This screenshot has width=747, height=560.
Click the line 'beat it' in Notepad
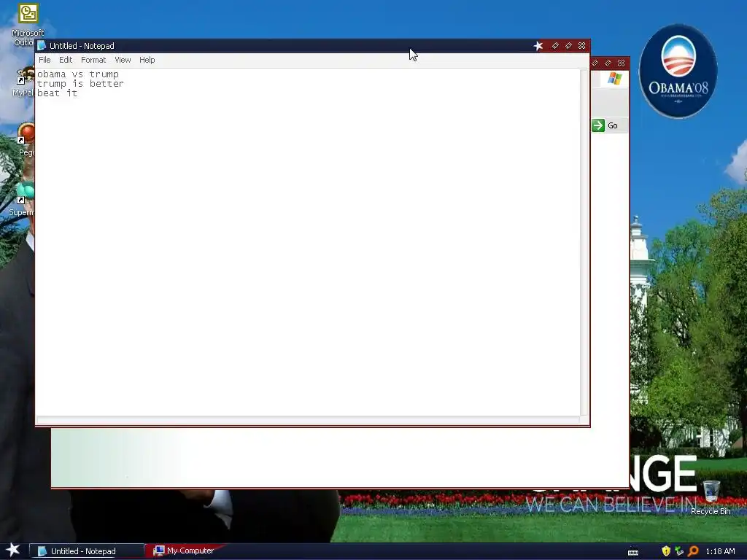point(57,93)
